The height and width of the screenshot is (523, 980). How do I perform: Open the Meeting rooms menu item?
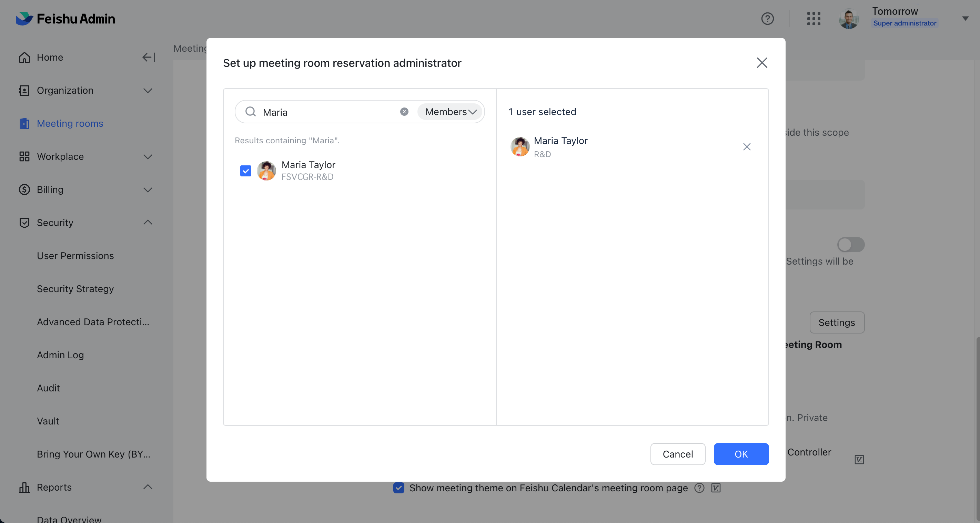pos(70,124)
